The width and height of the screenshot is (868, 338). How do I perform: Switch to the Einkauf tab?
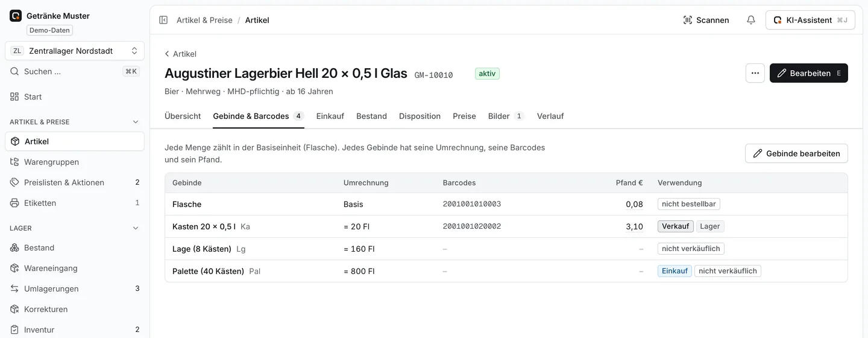pyautogui.click(x=330, y=116)
